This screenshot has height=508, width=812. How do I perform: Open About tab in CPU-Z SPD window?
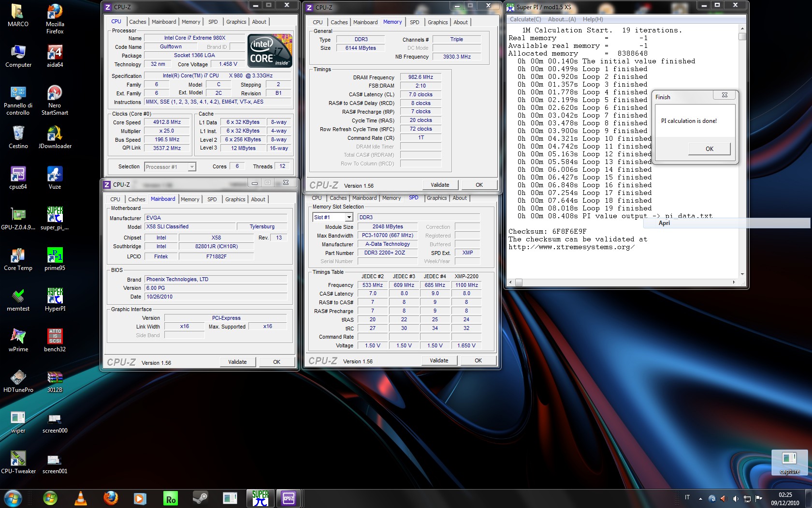click(459, 198)
